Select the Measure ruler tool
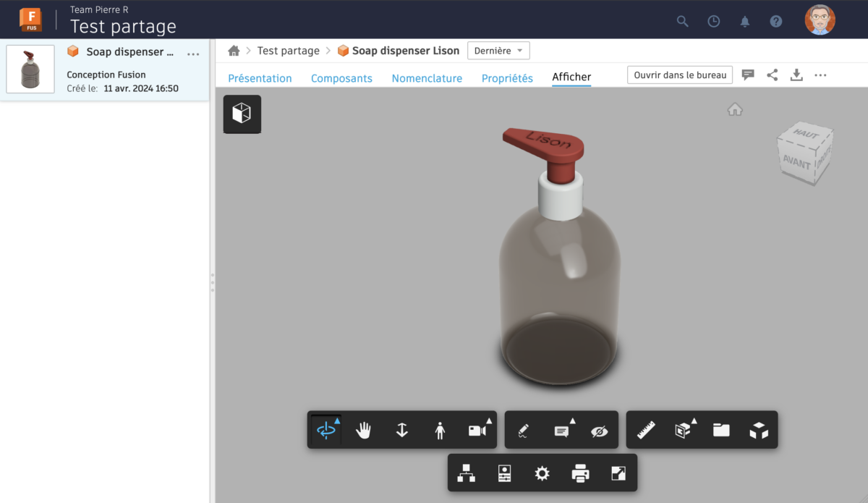This screenshot has height=503, width=868. 646,430
